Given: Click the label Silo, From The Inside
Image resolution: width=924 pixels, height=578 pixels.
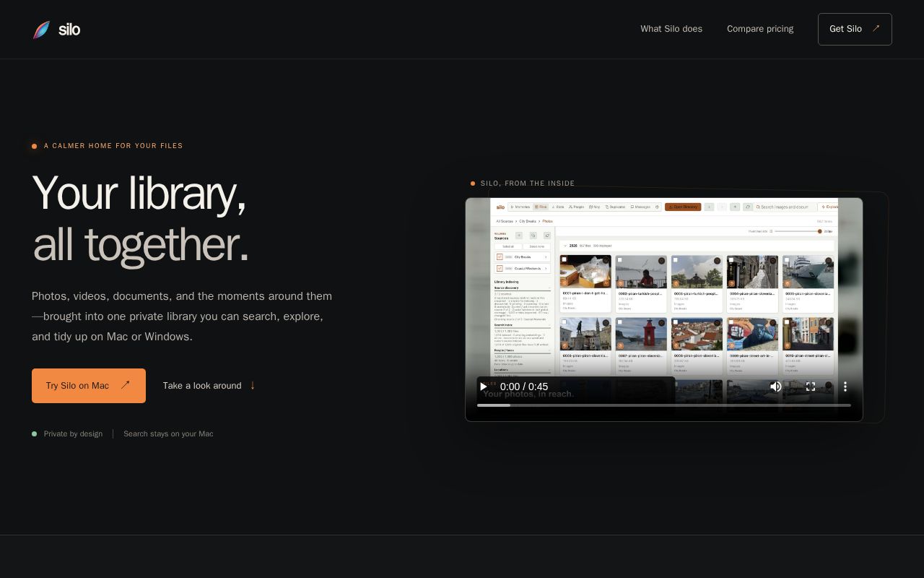Looking at the screenshot, I should point(528,184).
